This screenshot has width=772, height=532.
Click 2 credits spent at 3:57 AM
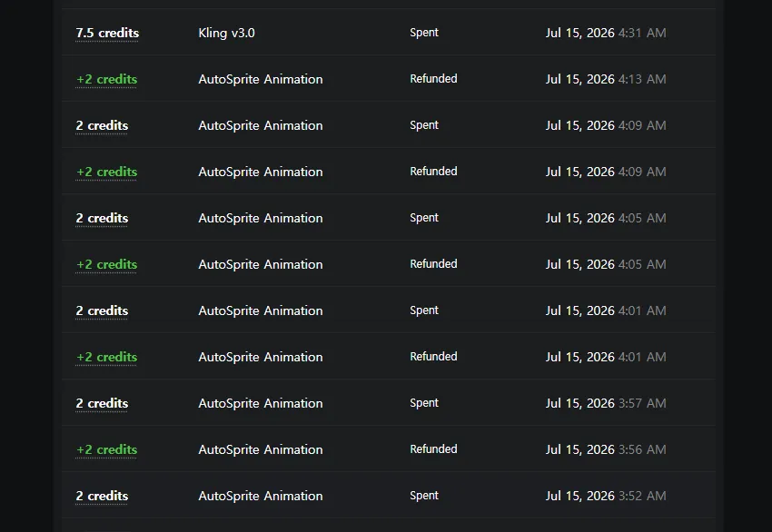click(x=102, y=403)
